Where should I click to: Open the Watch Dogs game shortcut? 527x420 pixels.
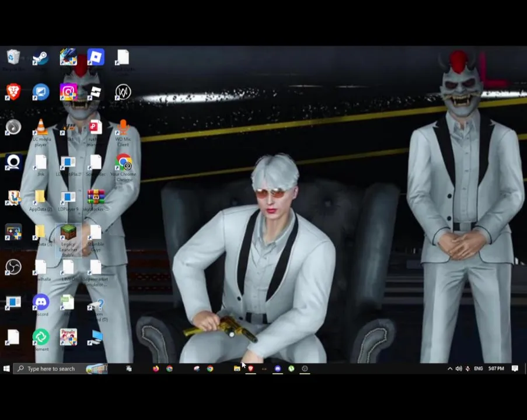tap(123, 92)
